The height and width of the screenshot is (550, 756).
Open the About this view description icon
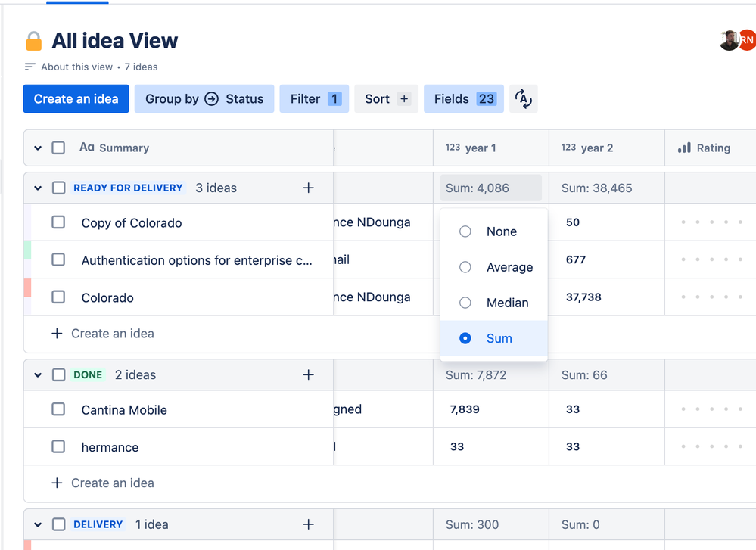[30, 67]
